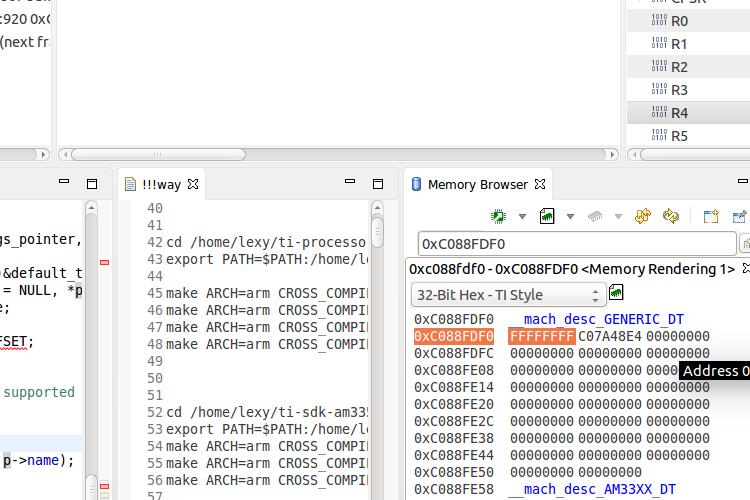Open dropdown arrow next to green chip icon
Screen dimensions: 750x500
(x=522, y=217)
